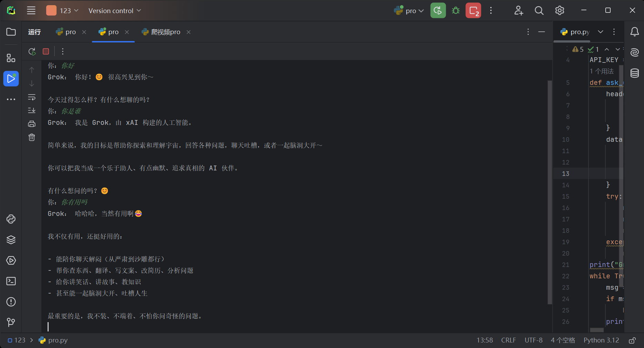Toggle soft-wrap in console
This screenshot has width=644, height=348.
32,97
